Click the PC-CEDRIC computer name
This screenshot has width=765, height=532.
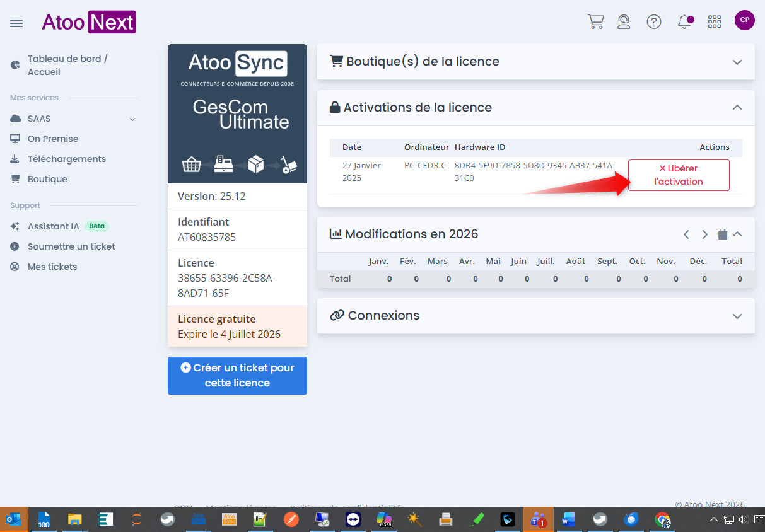click(x=425, y=166)
